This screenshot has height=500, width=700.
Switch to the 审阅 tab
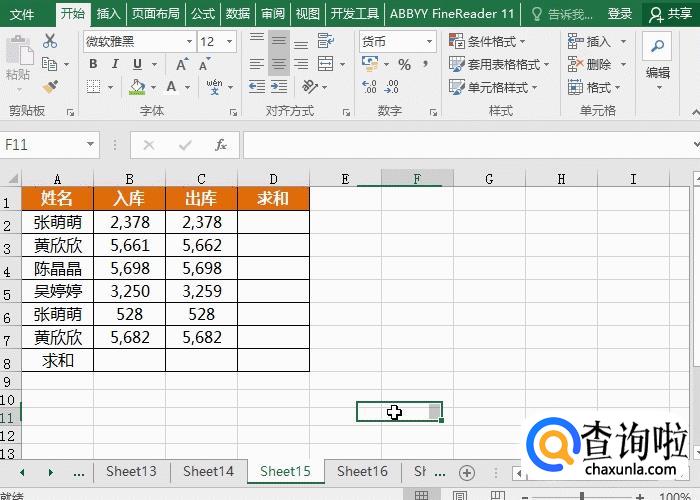[x=272, y=14]
